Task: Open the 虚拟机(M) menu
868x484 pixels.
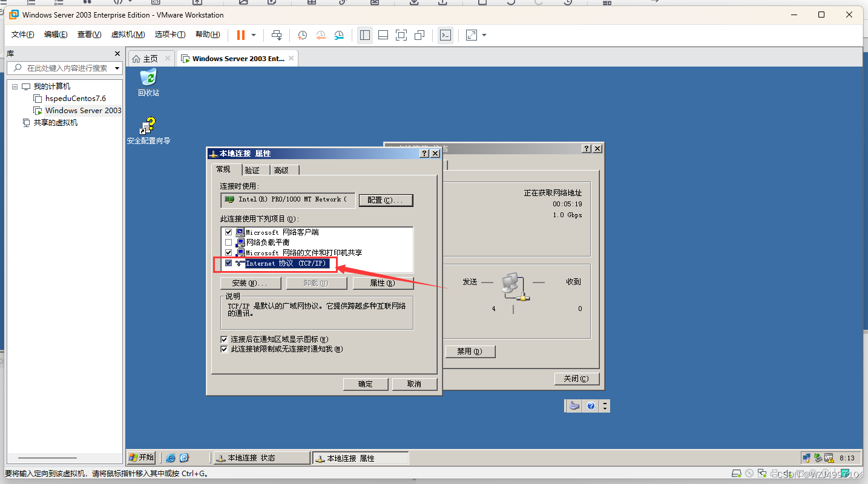Action: click(x=128, y=34)
